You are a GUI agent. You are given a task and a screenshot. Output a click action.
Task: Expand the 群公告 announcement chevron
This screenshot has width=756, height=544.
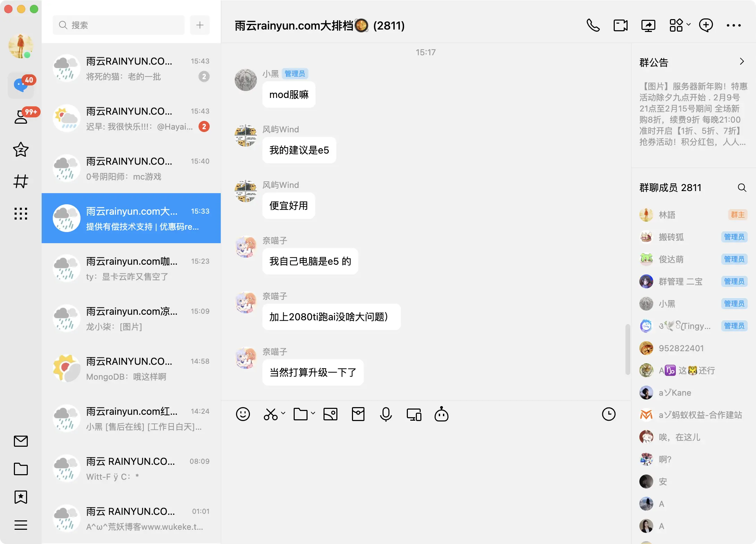(742, 61)
